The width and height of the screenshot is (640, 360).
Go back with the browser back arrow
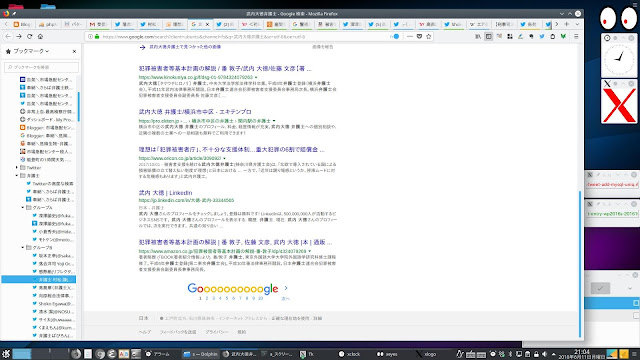[x=8, y=36]
